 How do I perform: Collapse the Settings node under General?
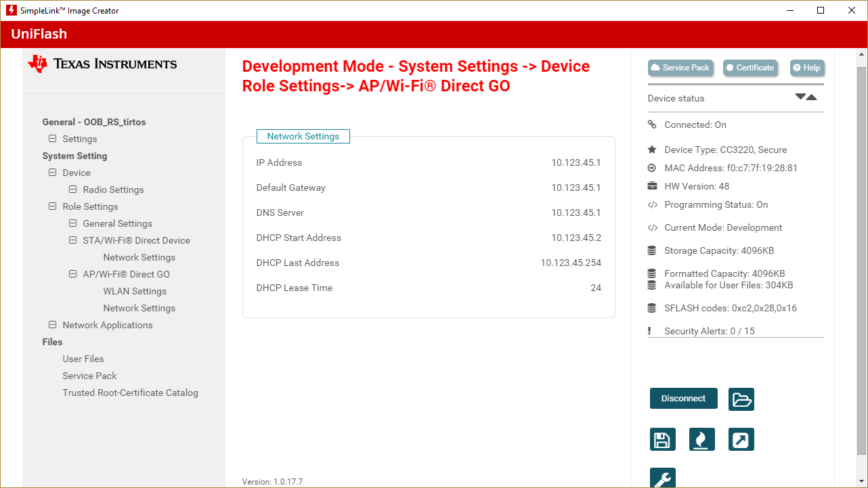pyautogui.click(x=52, y=139)
